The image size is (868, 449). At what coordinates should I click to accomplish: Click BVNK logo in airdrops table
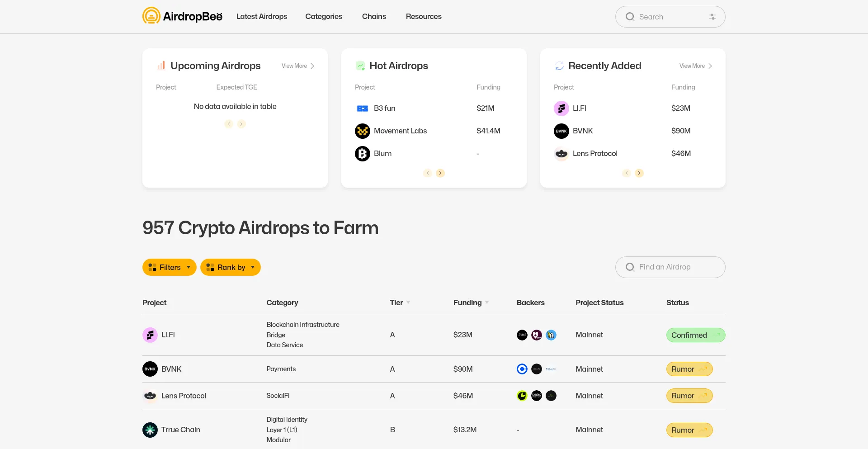coord(150,369)
